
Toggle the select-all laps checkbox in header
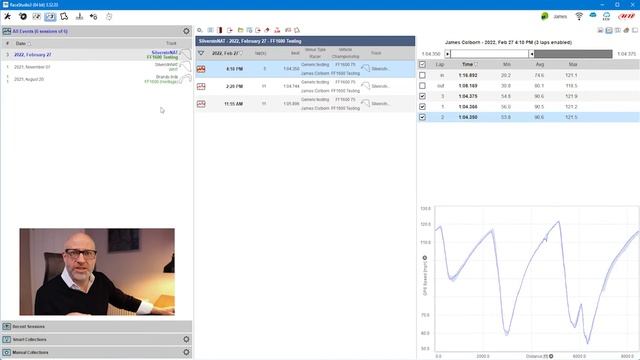coord(422,64)
